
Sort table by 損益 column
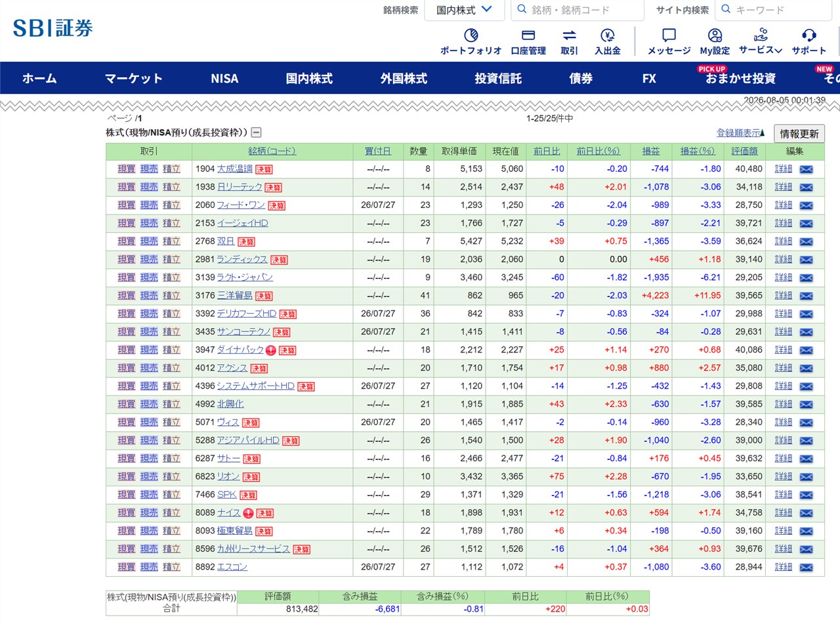click(651, 151)
